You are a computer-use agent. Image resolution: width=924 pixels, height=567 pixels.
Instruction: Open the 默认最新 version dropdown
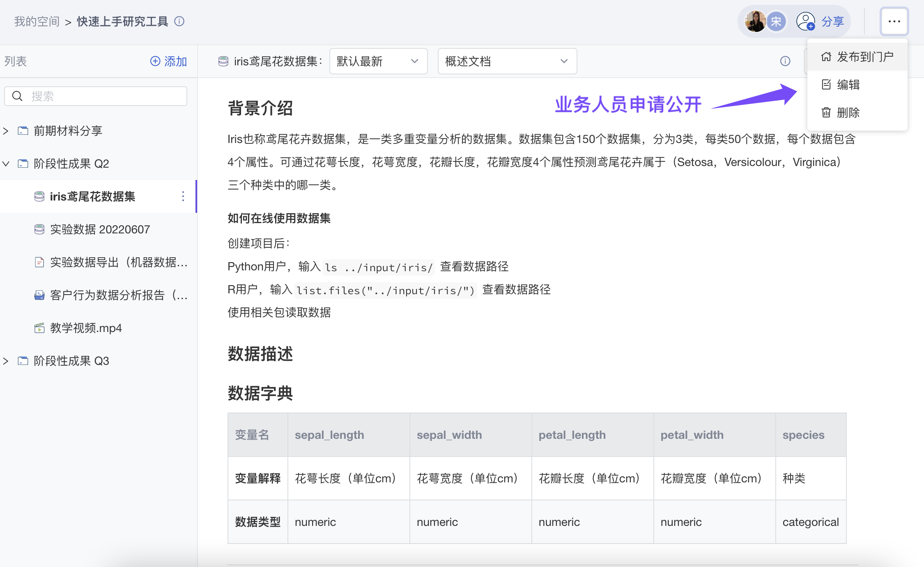pyautogui.click(x=378, y=61)
